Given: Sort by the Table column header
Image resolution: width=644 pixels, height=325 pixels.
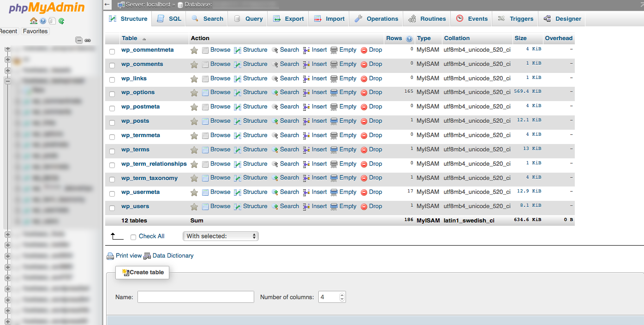Looking at the screenshot, I should pyautogui.click(x=129, y=38).
